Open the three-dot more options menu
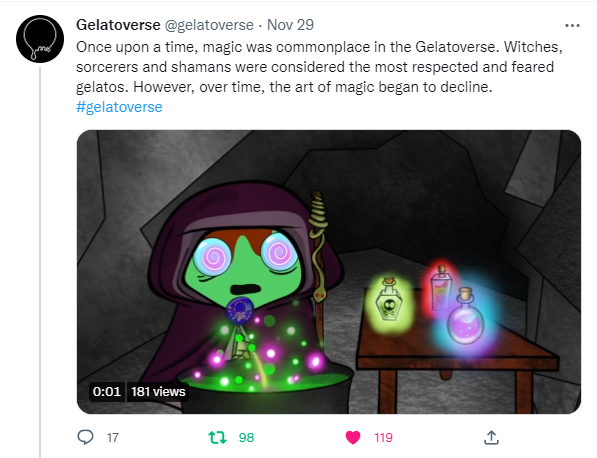Screen dimensions: 597x458 pos(572,26)
